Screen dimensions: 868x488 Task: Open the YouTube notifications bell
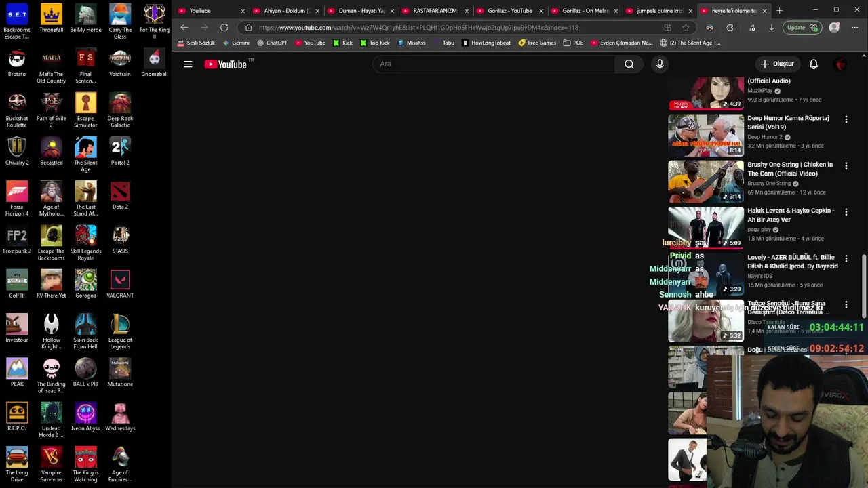pyautogui.click(x=814, y=64)
